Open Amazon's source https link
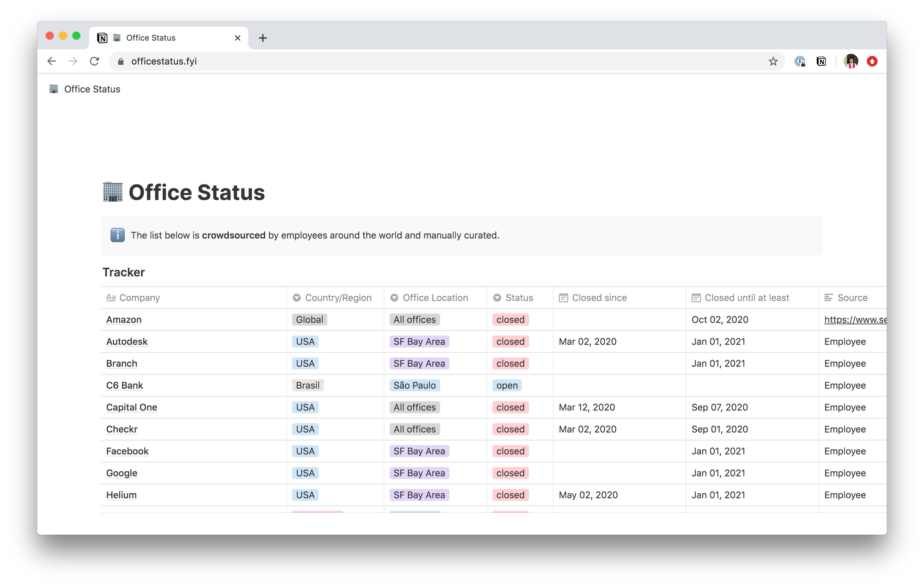The image size is (924, 588). pos(855,320)
